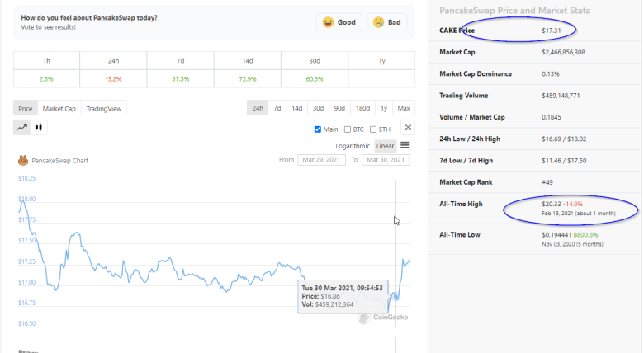This screenshot has height=353, width=644.
Task: Uncheck the Main checkbox
Action: pos(319,129)
